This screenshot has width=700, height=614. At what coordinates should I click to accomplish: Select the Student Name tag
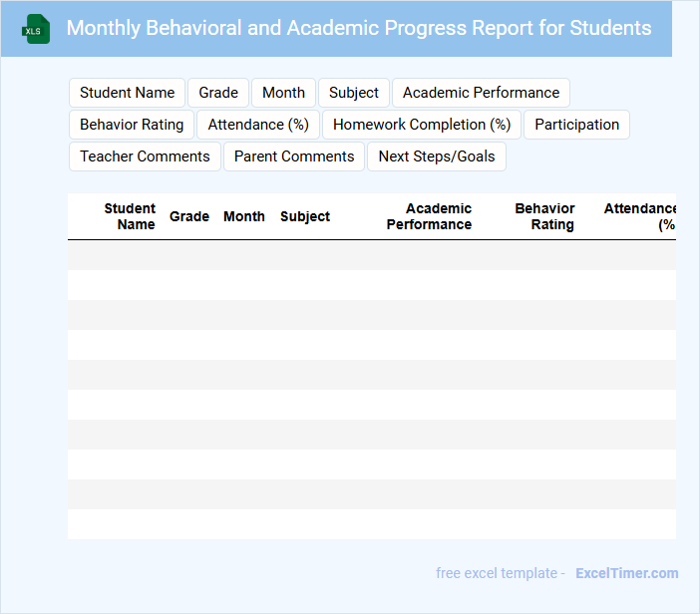pos(127,93)
